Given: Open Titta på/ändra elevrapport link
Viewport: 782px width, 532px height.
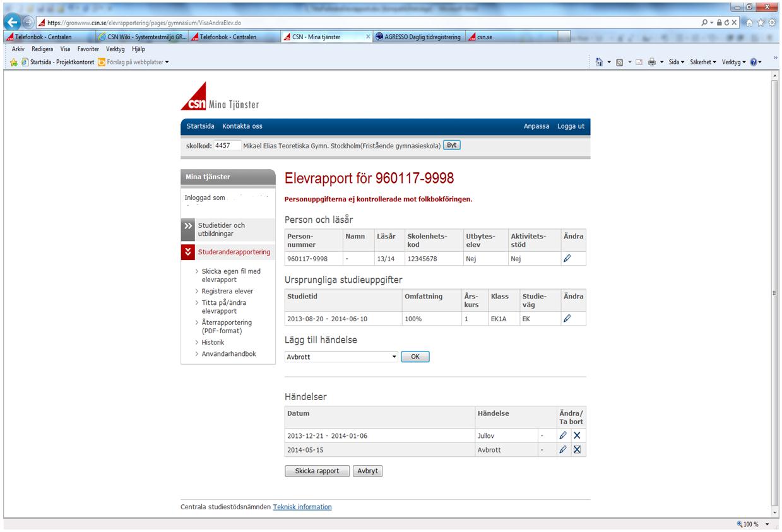Looking at the screenshot, I should tap(224, 307).
